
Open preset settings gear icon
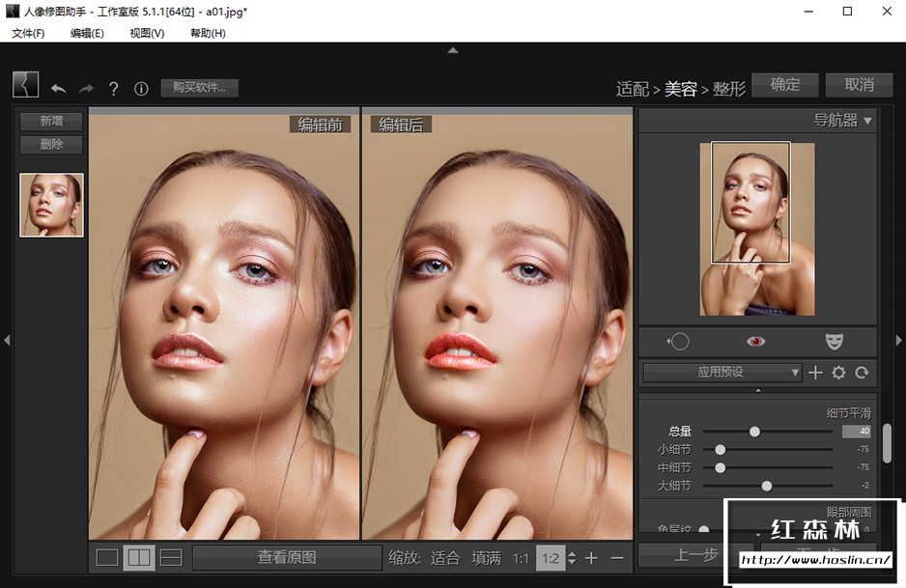pyautogui.click(x=838, y=373)
